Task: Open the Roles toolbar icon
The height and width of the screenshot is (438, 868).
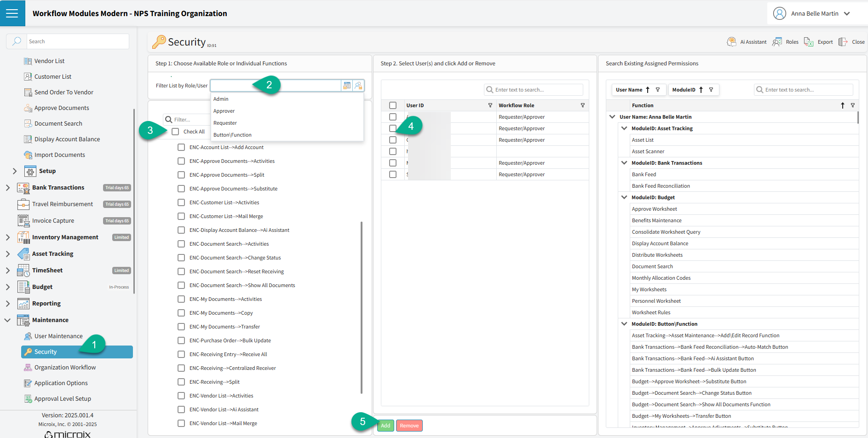Action: tap(777, 42)
